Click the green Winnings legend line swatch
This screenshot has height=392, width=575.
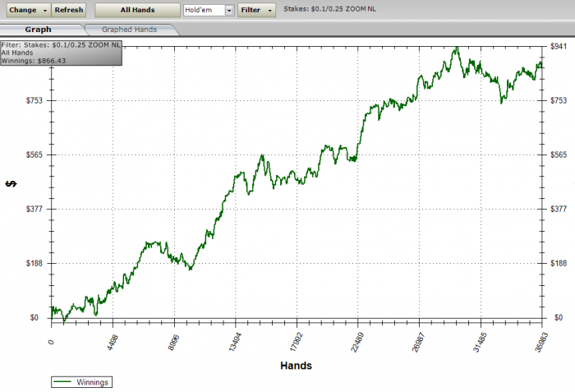point(62,382)
